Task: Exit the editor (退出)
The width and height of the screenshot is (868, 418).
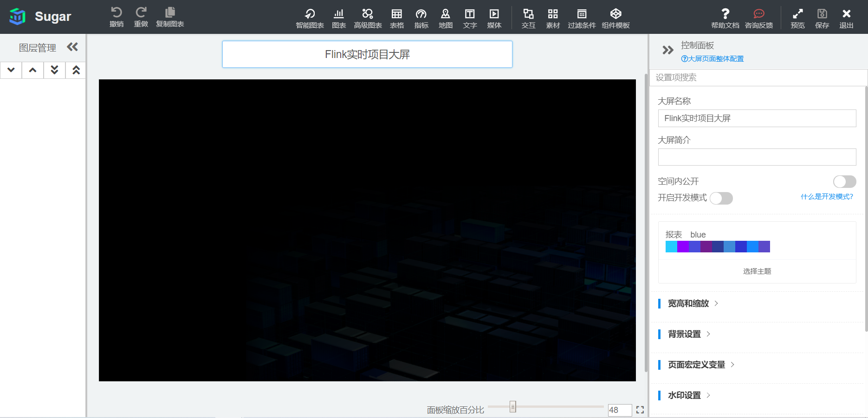Action: [846, 19]
